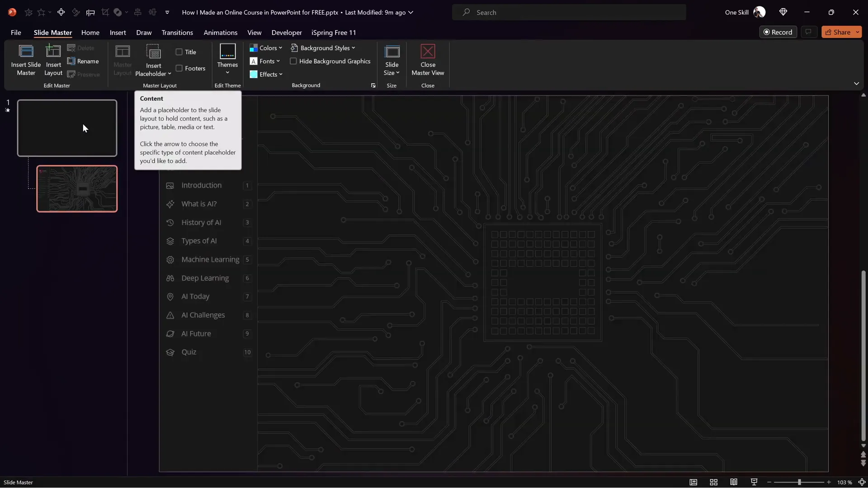This screenshot has height=488, width=868.
Task: Click the Search box
Action: [569, 12]
